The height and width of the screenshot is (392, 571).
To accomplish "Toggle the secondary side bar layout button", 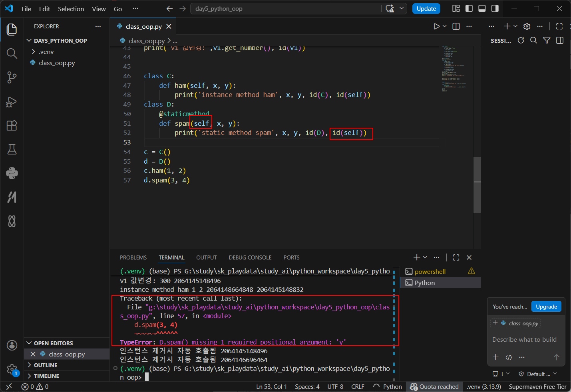I will pos(495,9).
